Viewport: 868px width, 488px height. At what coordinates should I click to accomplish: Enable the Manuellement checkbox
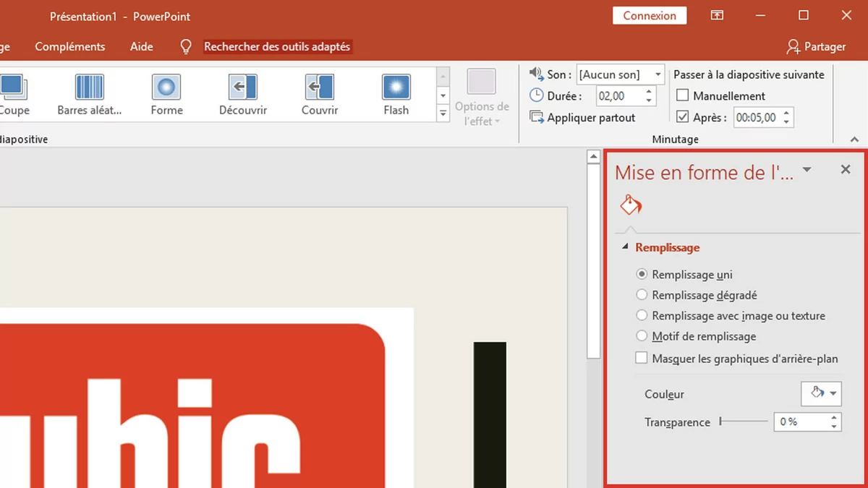[682, 95]
